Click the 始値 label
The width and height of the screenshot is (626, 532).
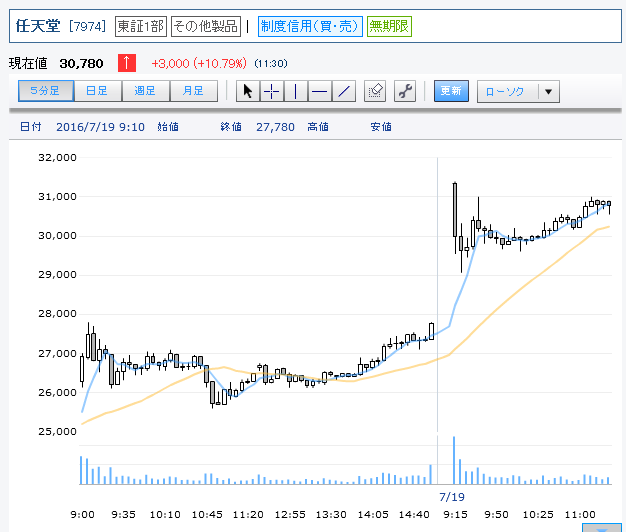pyautogui.click(x=168, y=127)
